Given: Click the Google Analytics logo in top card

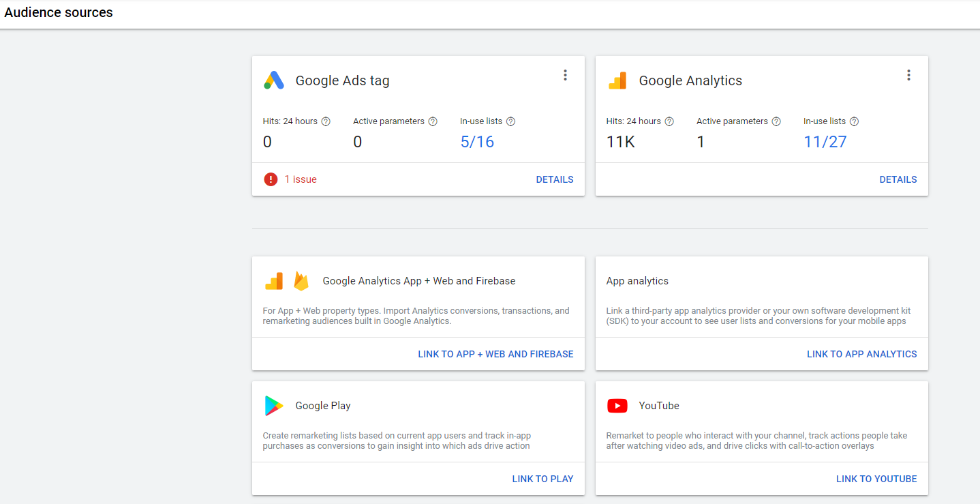Looking at the screenshot, I should tap(617, 80).
